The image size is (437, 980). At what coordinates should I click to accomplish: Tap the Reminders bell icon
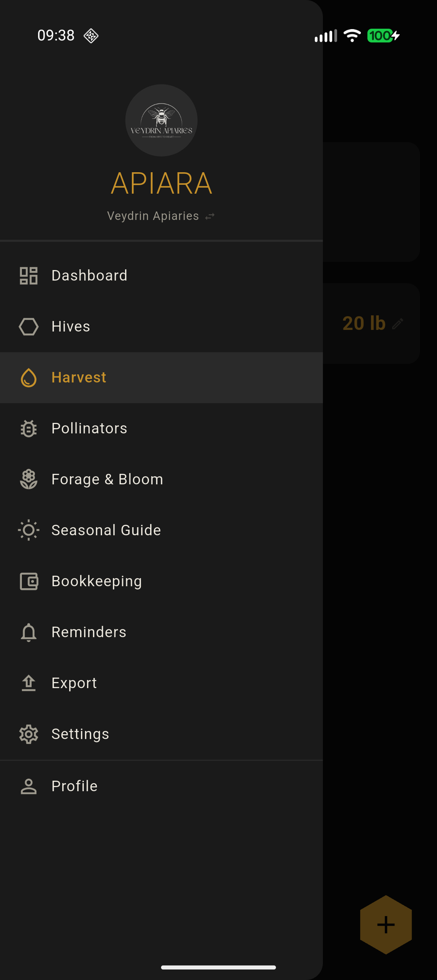pyautogui.click(x=29, y=632)
